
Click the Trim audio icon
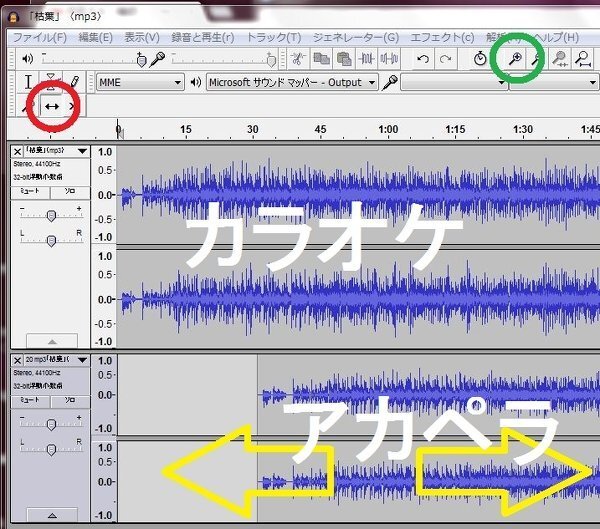tap(366, 59)
